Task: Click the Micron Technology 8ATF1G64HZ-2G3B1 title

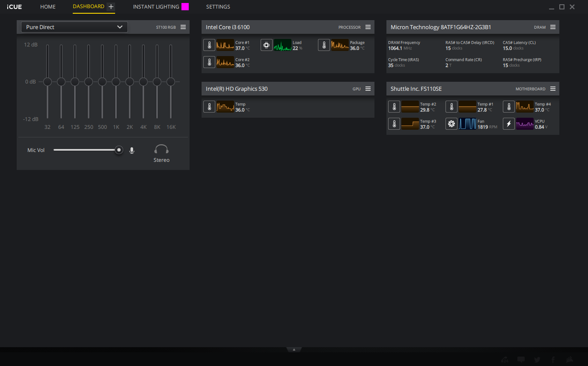Action: pos(441,27)
